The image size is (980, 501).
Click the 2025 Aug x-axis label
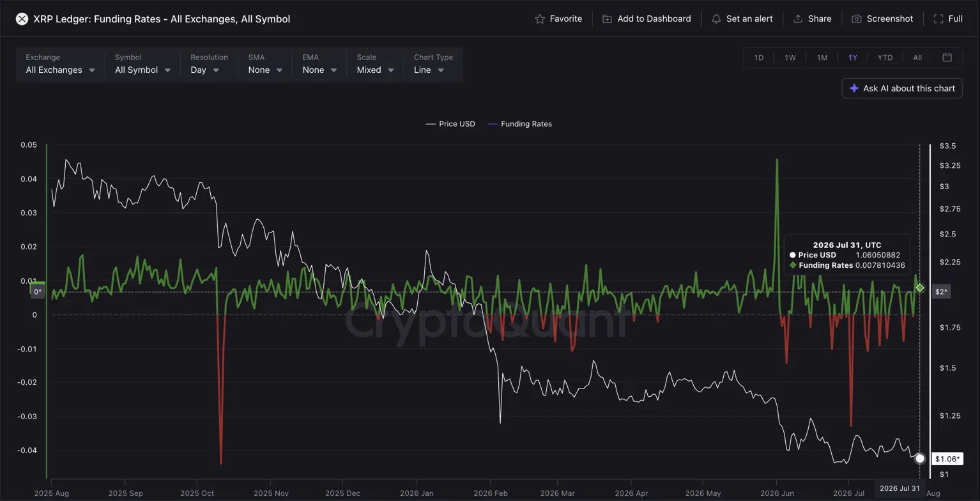51,493
